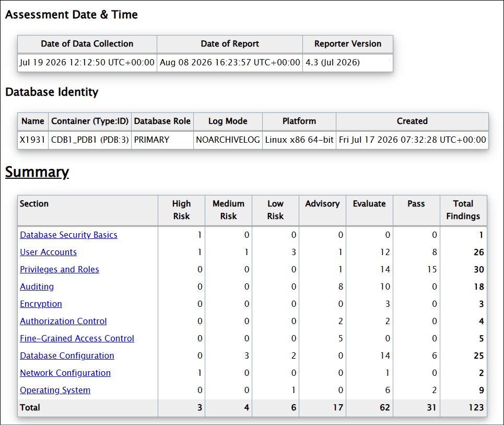Click the 'Linux x86 64-bit' platform cell

[299, 140]
